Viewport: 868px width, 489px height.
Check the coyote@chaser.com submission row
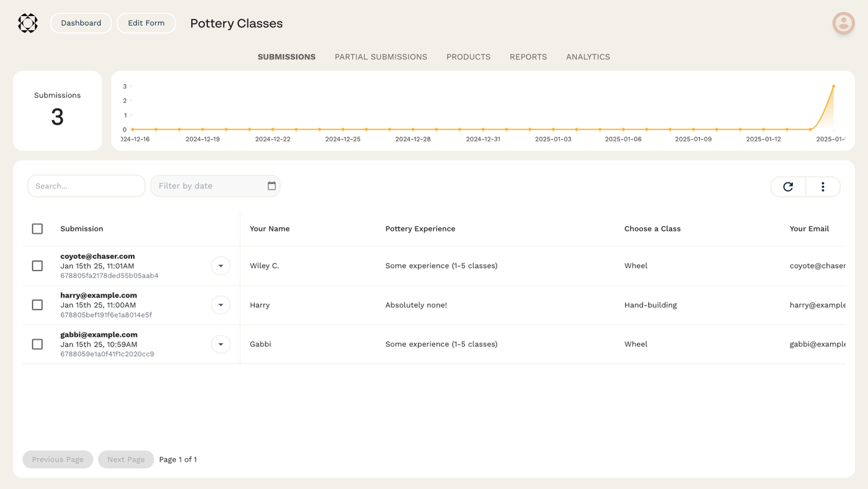[x=37, y=266]
